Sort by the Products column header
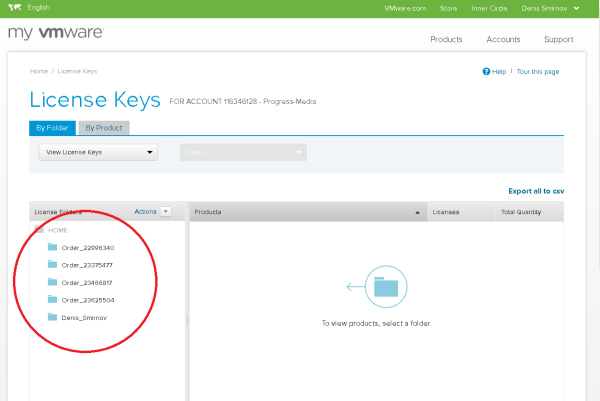The image size is (600, 401). (308, 212)
